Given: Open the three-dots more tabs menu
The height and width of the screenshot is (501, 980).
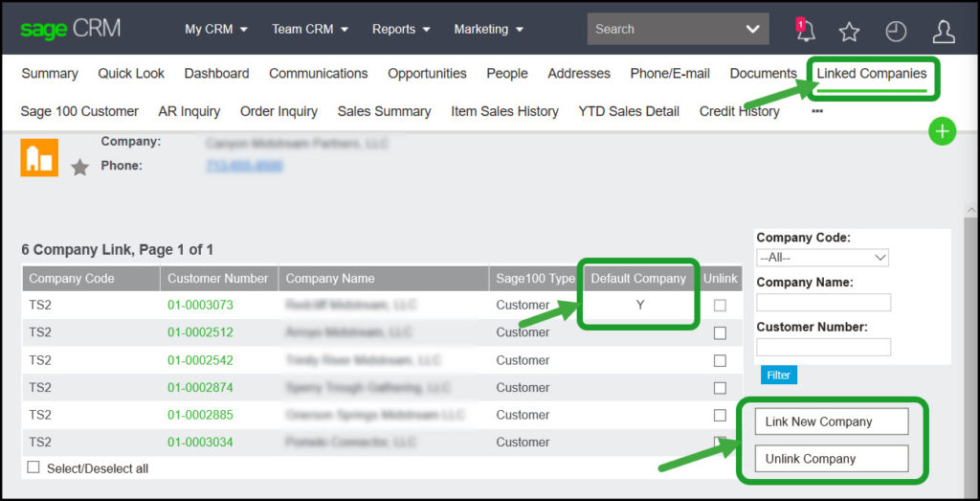Looking at the screenshot, I should 817,111.
